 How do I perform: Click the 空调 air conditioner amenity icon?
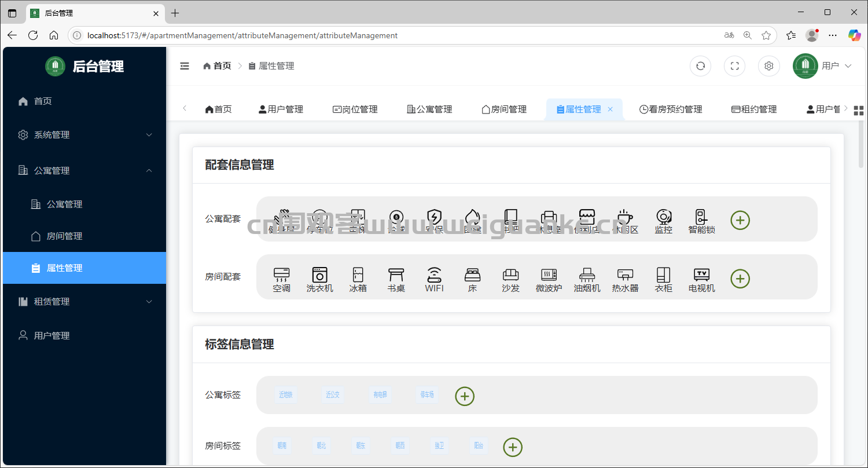tap(282, 274)
